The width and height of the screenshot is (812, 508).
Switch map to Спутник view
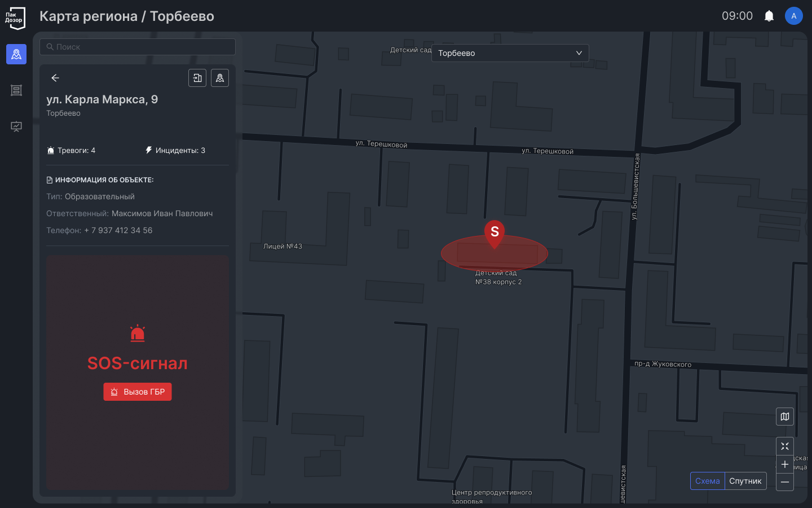tap(745, 481)
